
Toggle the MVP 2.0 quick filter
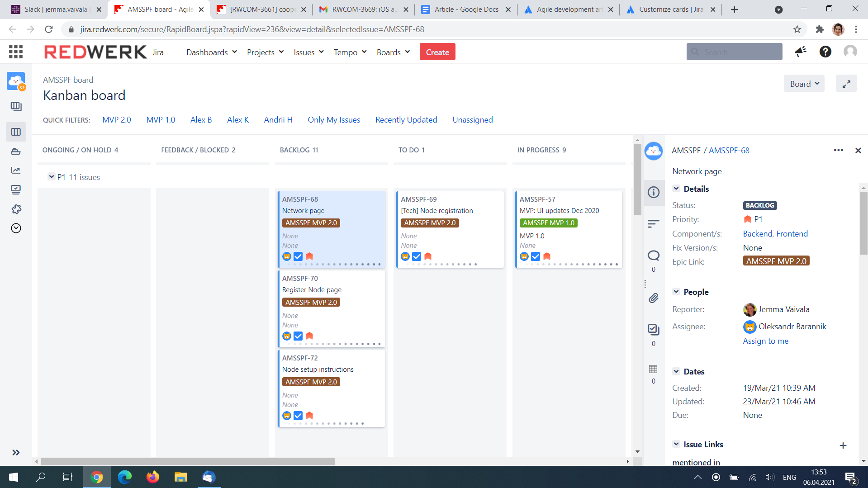coord(116,120)
